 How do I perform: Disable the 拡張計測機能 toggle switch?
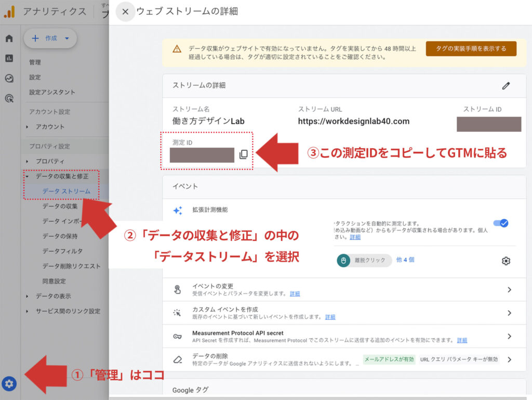(x=500, y=223)
